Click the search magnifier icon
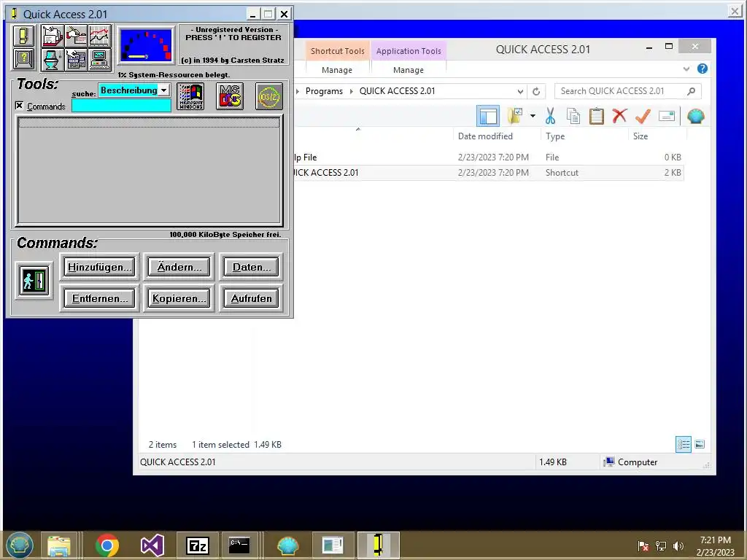The image size is (747, 560). [692, 91]
